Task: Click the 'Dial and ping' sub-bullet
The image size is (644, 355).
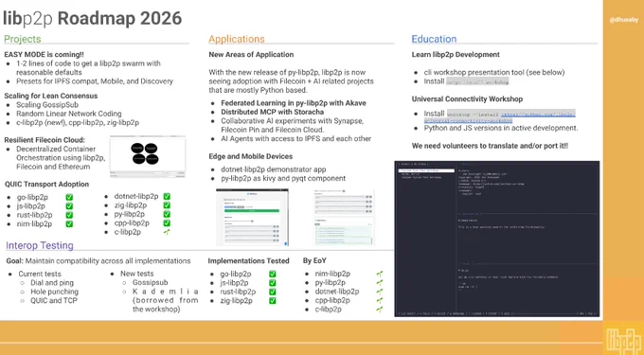Action: tap(52, 283)
